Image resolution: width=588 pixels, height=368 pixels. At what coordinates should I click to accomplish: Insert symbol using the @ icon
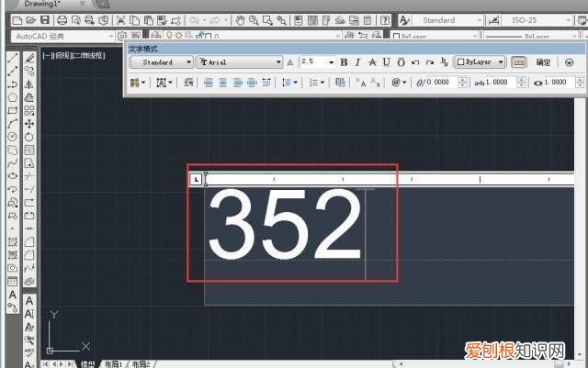coord(398,83)
